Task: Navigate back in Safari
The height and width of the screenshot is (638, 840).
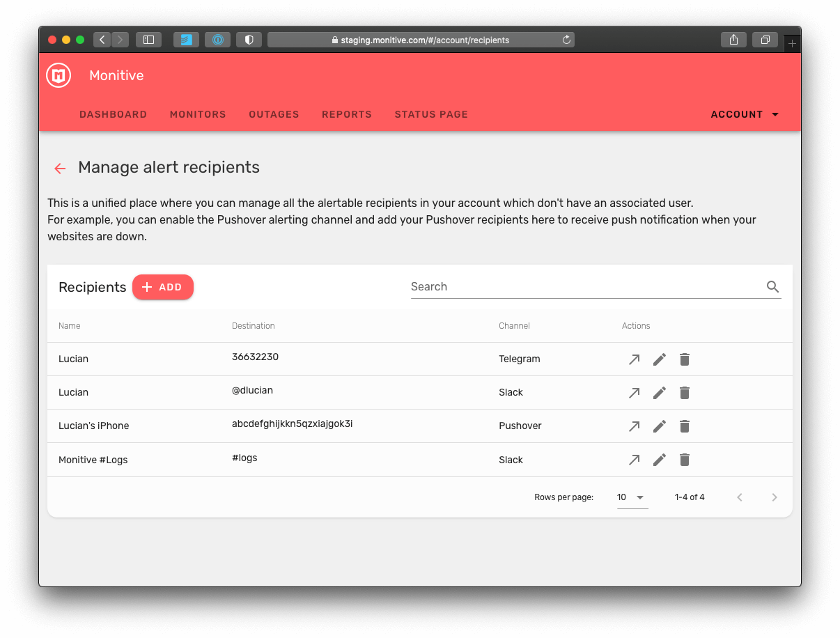Action: pyautogui.click(x=102, y=40)
